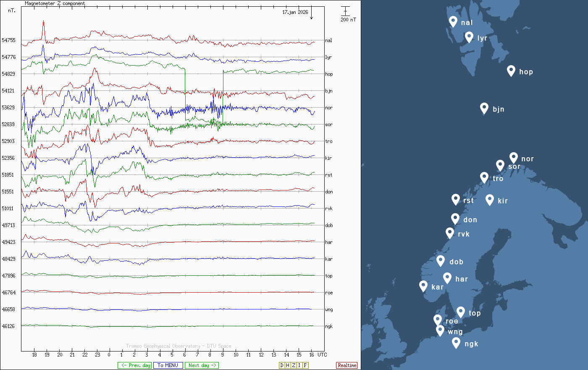Show the F component plot

tap(305, 365)
